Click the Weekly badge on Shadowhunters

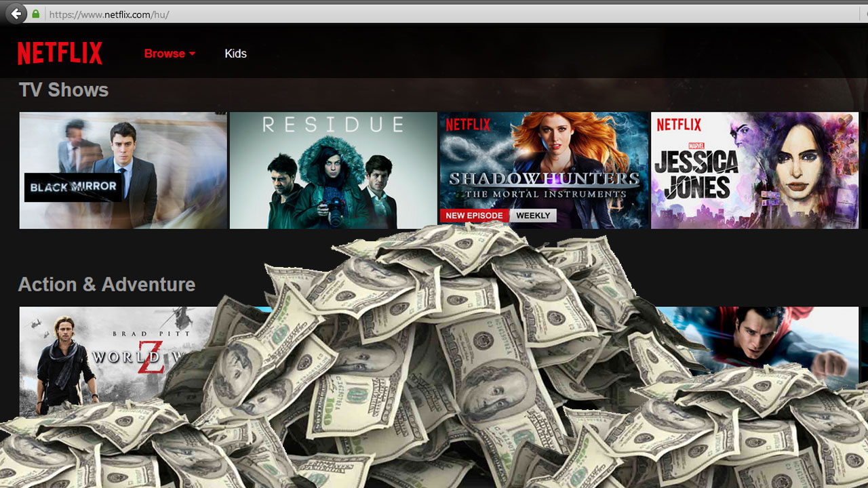(x=533, y=216)
